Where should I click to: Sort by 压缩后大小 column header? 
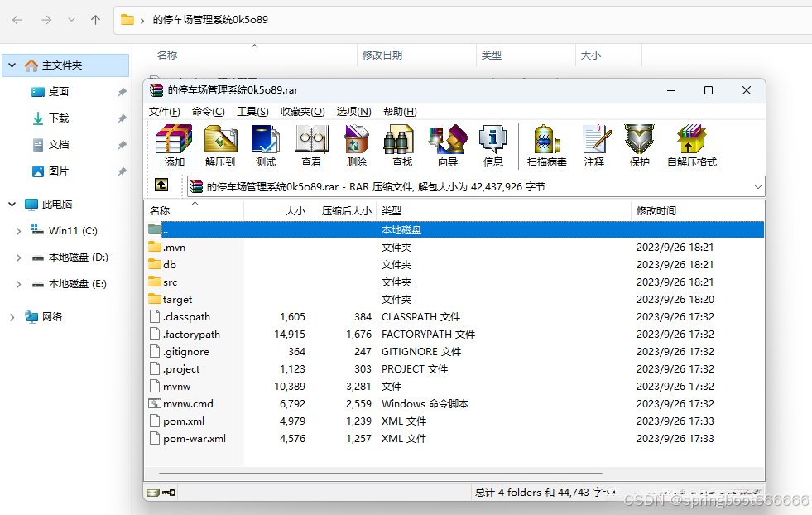point(344,211)
